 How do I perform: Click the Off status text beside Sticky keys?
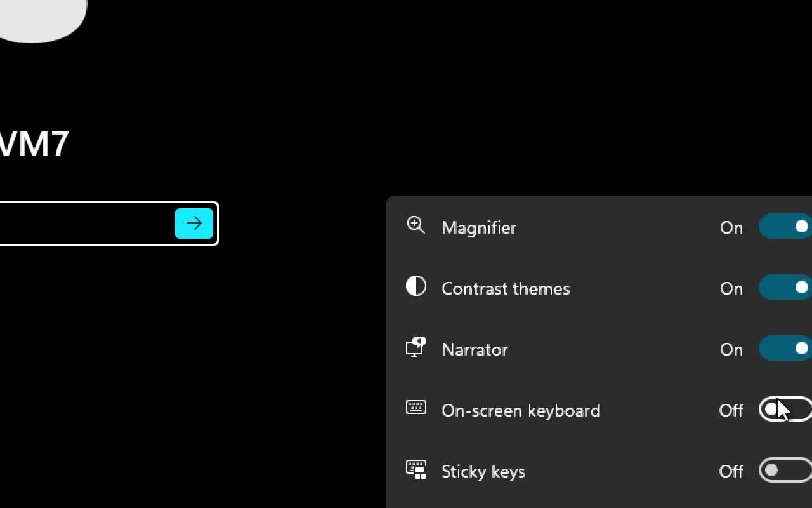pyautogui.click(x=731, y=471)
